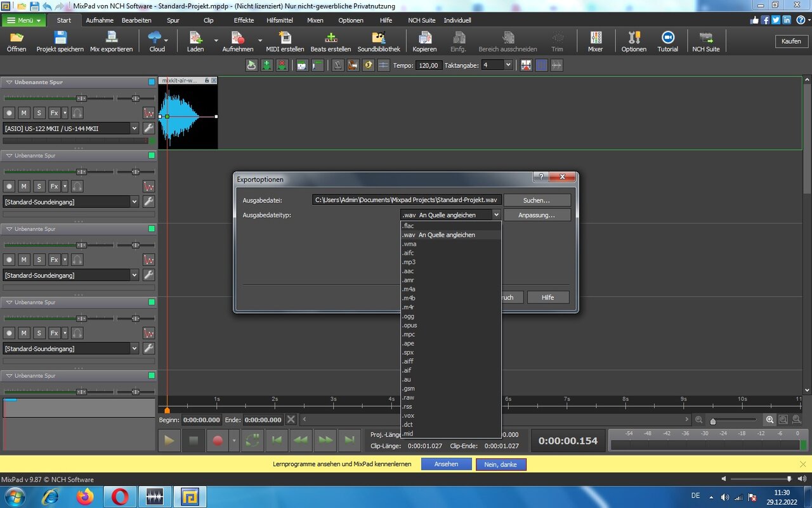Viewport: 812px width, 508px height.
Task: Click the Ansehen button in yellow banner
Action: tap(446, 464)
